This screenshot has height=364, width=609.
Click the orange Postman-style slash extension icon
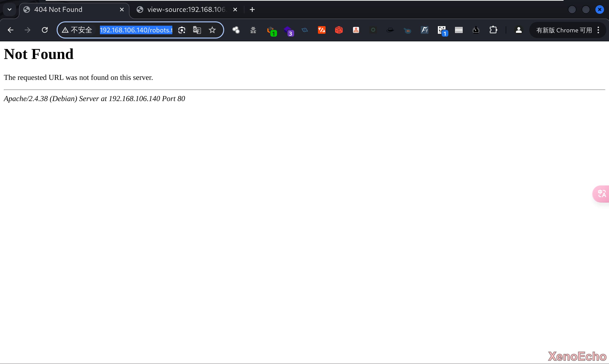point(322,30)
